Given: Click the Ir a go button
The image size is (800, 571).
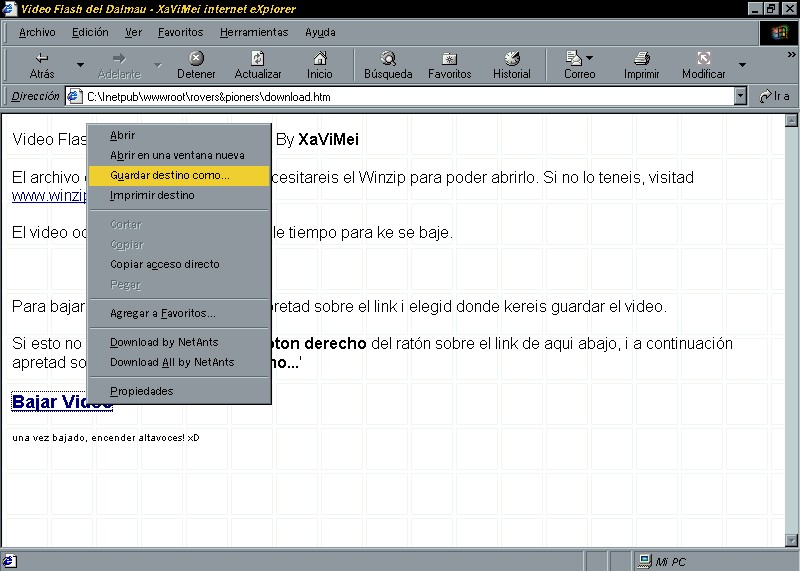Looking at the screenshot, I should click(774, 96).
